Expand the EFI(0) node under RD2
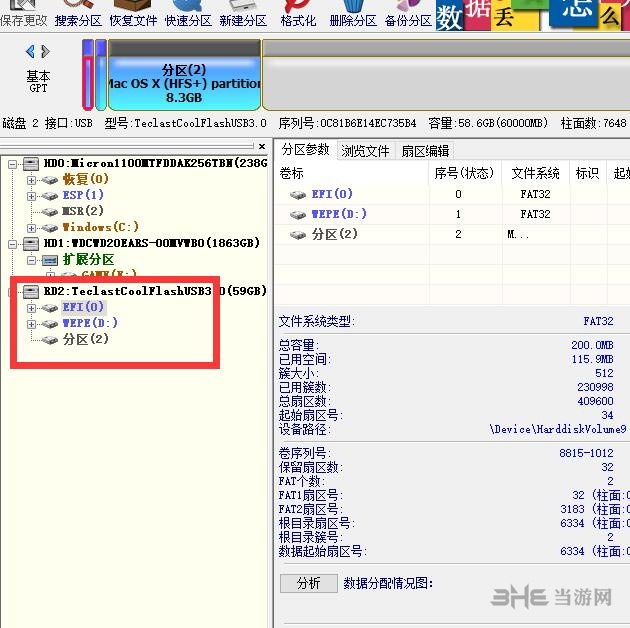This screenshot has width=630, height=628. click(x=31, y=308)
